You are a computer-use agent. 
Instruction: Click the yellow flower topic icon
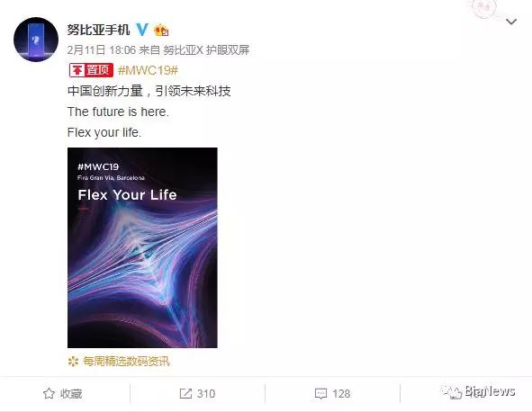pyautogui.click(x=73, y=362)
